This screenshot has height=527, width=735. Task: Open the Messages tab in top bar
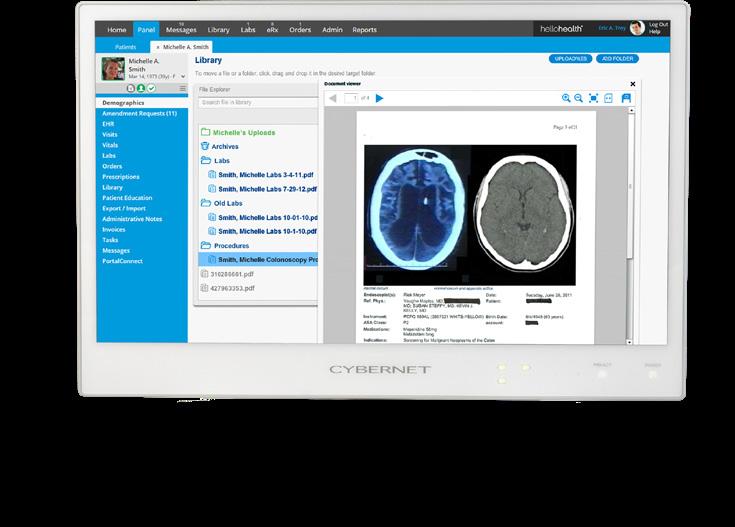(181, 30)
